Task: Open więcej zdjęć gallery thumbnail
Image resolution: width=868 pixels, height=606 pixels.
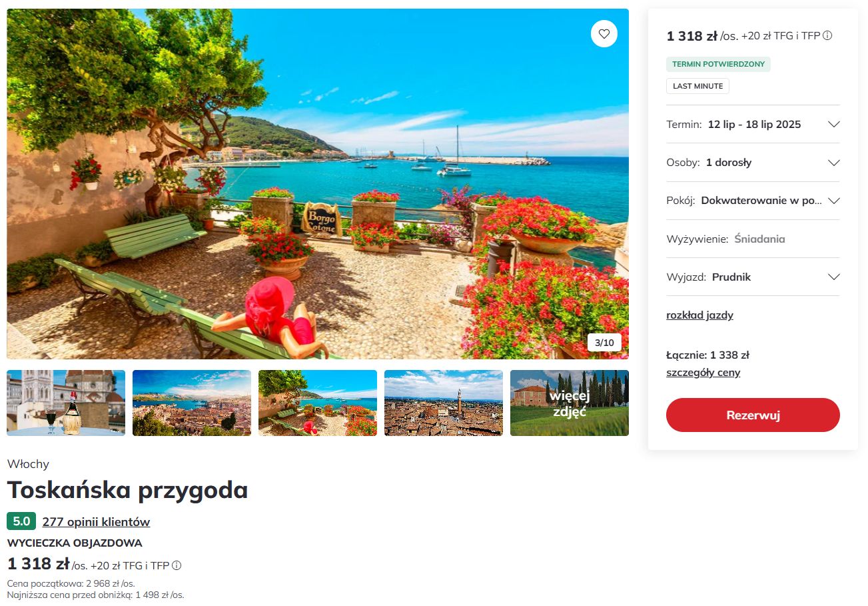Action: click(x=570, y=403)
